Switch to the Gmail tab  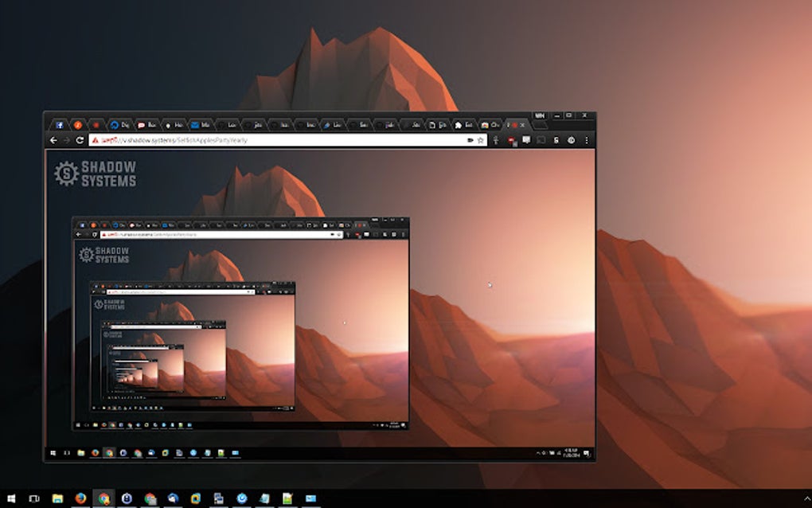point(193,124)
